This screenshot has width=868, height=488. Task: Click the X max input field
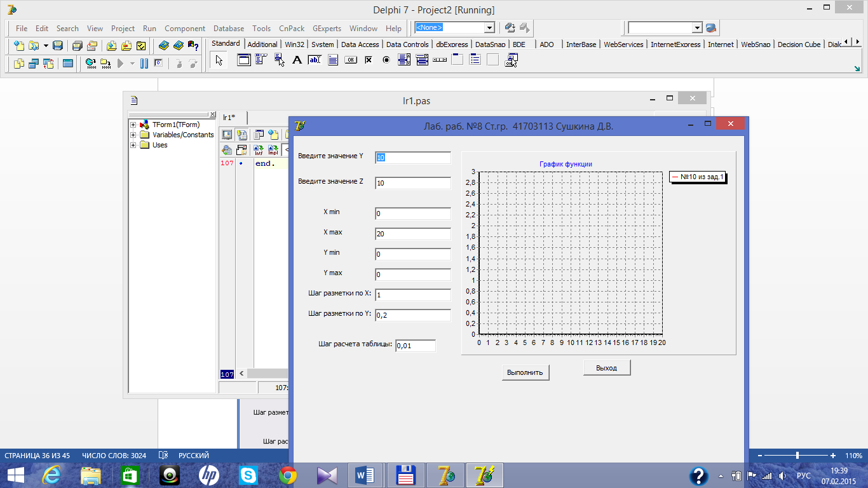pos(413,234)
